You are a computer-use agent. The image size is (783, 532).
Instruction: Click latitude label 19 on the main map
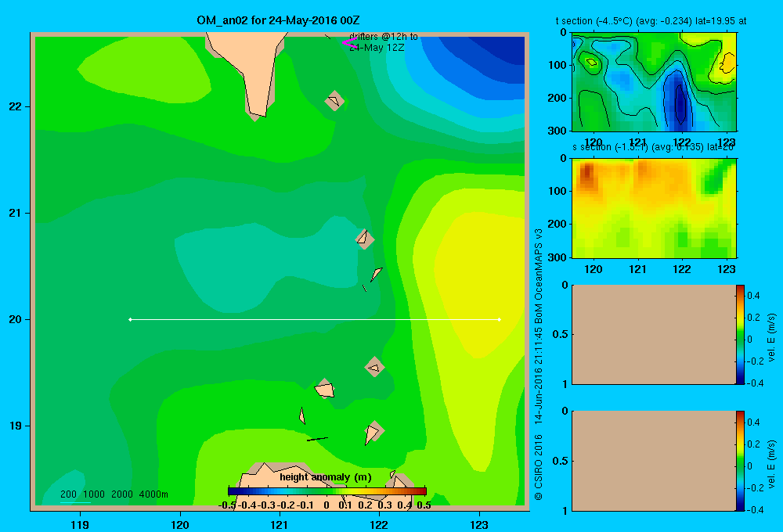(16, 426)
